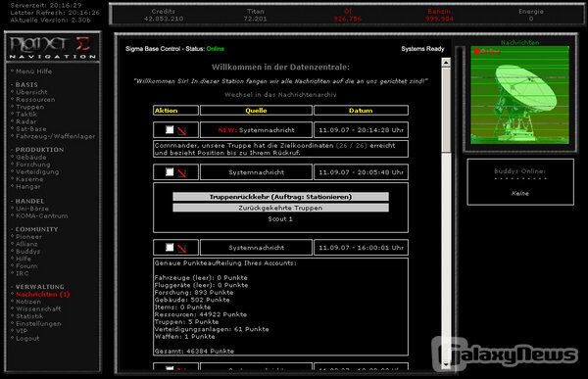Open the Einstellungen page
588x379 pixels.
pyautogui.click(x=38, y=323)
